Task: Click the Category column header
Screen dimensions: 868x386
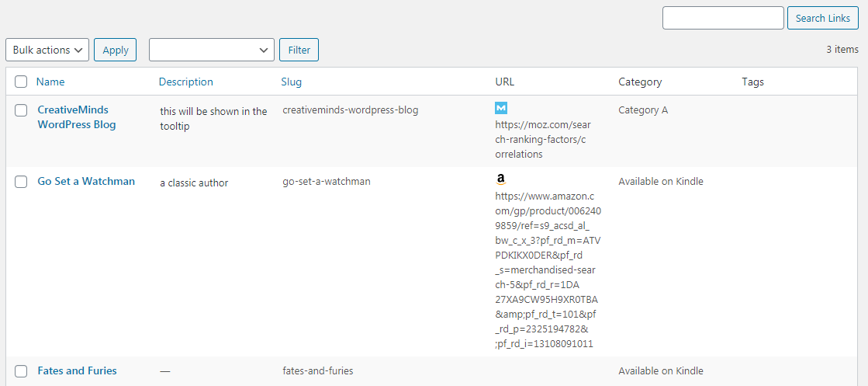Action: 640,82
